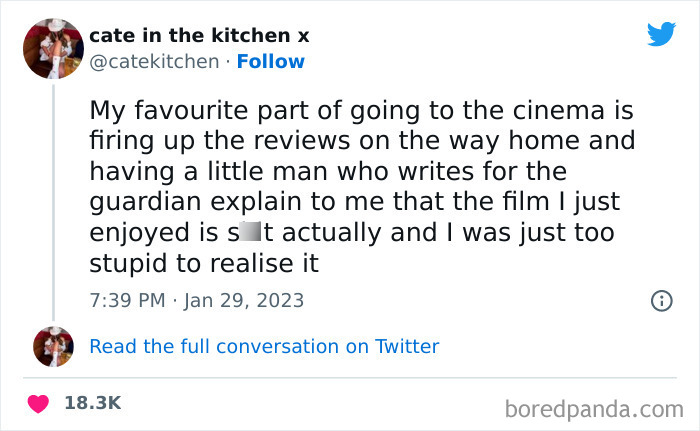This screenshot has width=700, height=431.
Task: Open the "cate in the kitchen x" display name
Action: (x=199, y=36)
